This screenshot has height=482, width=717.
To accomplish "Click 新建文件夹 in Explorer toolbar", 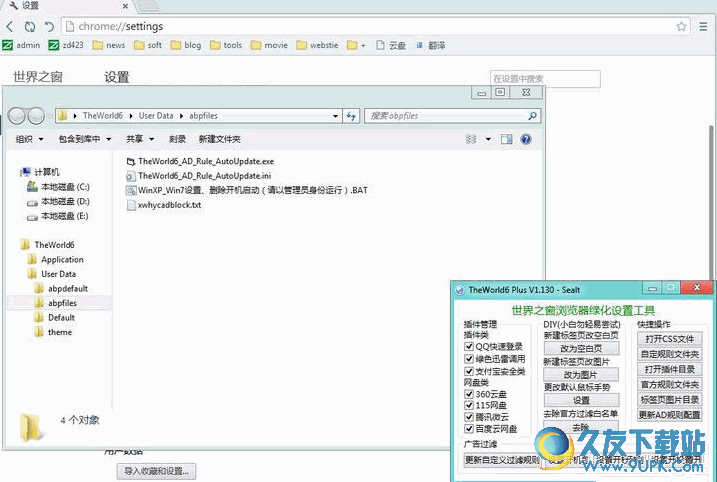I will tap(219, 139).
